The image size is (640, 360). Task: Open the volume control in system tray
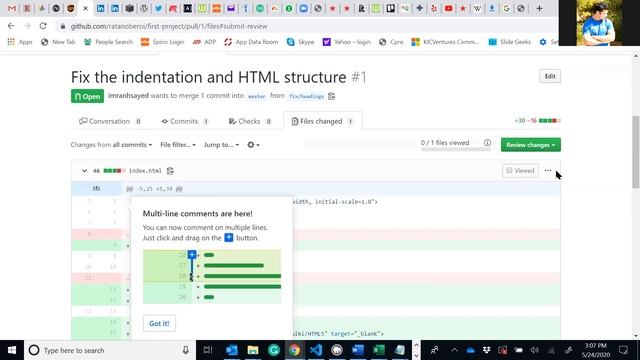534,350
